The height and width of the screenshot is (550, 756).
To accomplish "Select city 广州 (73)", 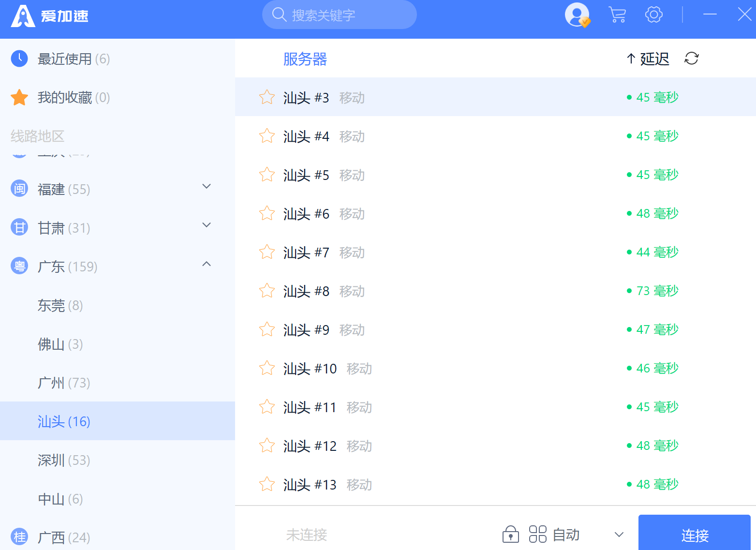I will [x=118, y=383].
